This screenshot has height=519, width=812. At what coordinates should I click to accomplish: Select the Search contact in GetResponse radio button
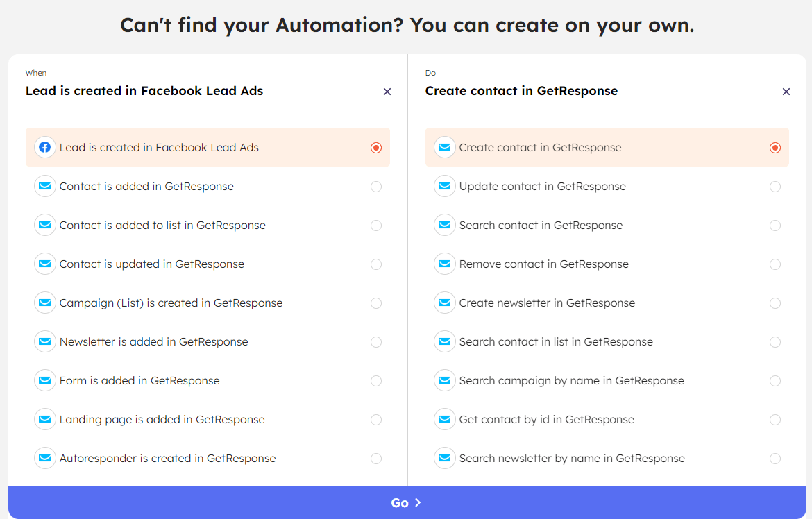pyautogui.click(x=775, y=225)
